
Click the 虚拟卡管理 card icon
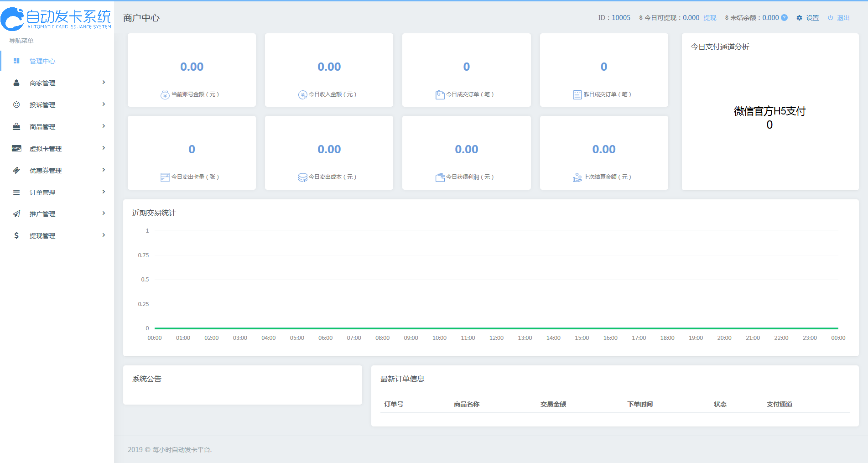pyautogui.click(x=16, y=148)
